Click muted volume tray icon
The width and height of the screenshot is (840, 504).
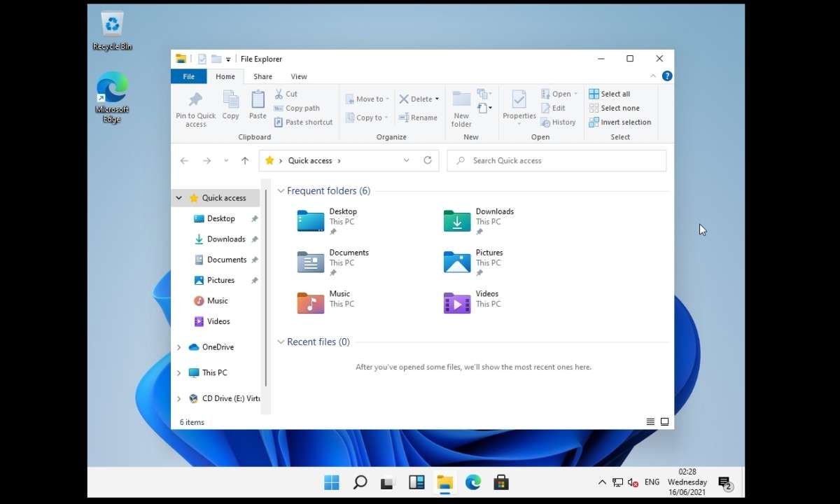[633, 482]
